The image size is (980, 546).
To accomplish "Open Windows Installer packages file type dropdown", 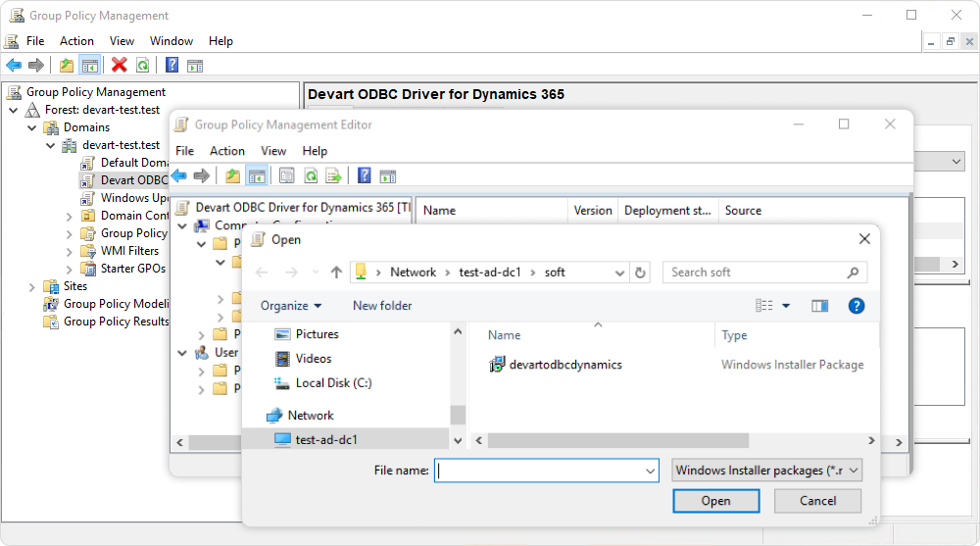I will pos(767,471).
